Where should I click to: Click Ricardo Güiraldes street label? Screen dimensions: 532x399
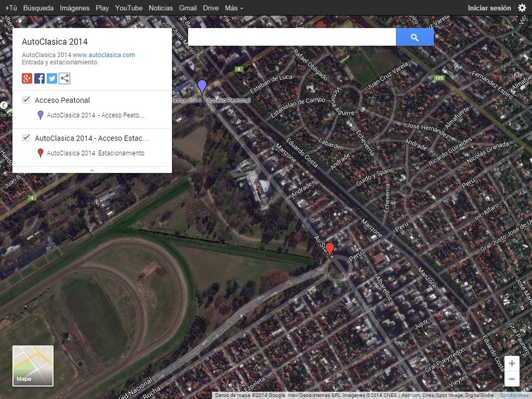(450, 152)
